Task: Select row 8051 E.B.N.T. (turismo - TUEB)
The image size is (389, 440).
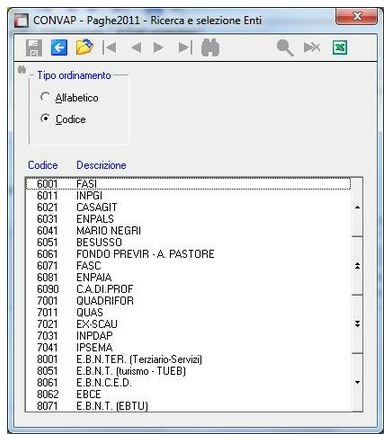Action: pyautogui.click(x=188, y=371)
